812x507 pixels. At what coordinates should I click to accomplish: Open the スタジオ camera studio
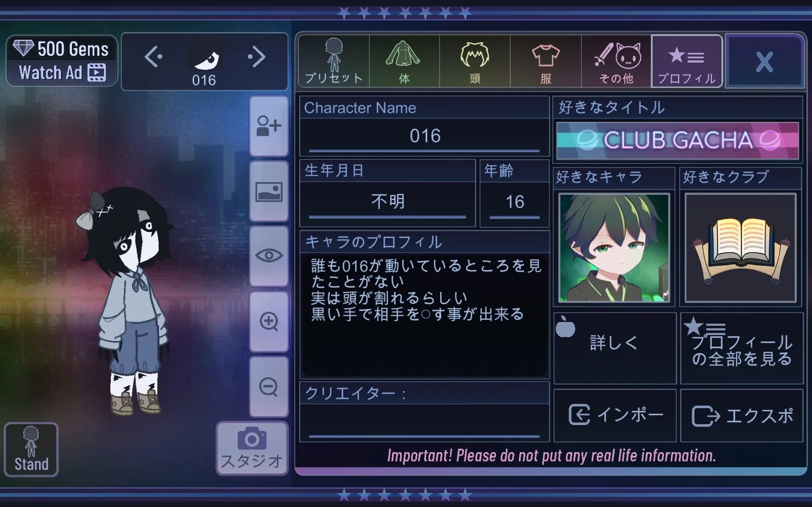click(x=252, y=448)
